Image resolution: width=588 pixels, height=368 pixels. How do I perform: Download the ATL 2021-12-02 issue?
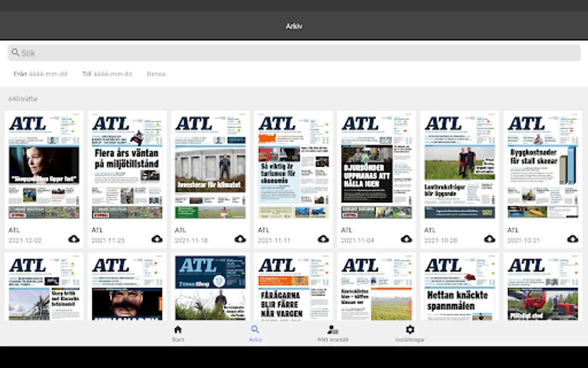click(x=74, y=239)
